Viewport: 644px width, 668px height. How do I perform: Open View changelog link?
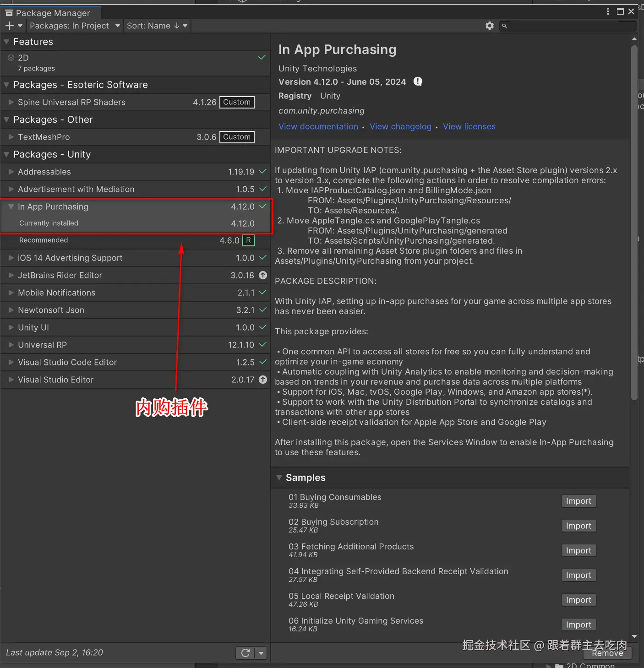coord(400,126)
